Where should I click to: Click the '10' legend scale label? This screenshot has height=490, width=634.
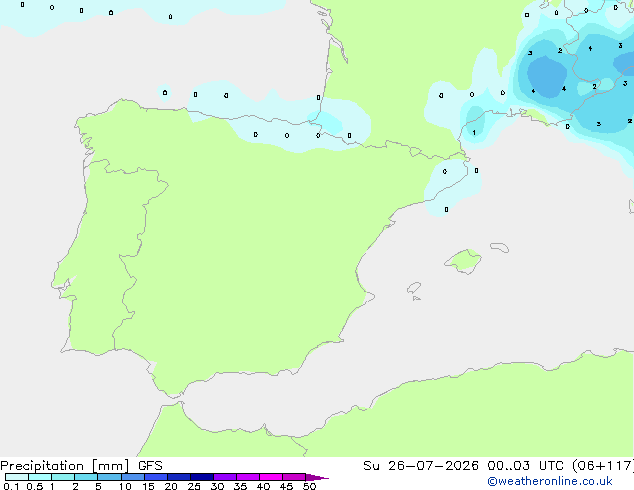click(x=125, y=486)
